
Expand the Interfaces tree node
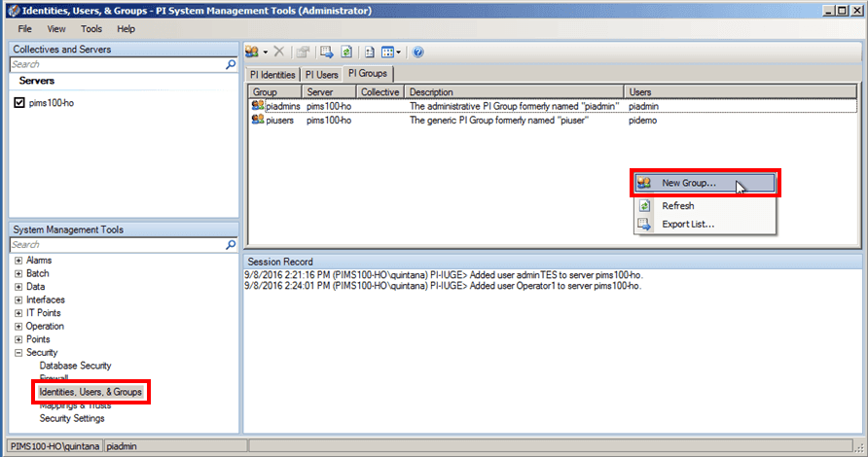[18, 299]
